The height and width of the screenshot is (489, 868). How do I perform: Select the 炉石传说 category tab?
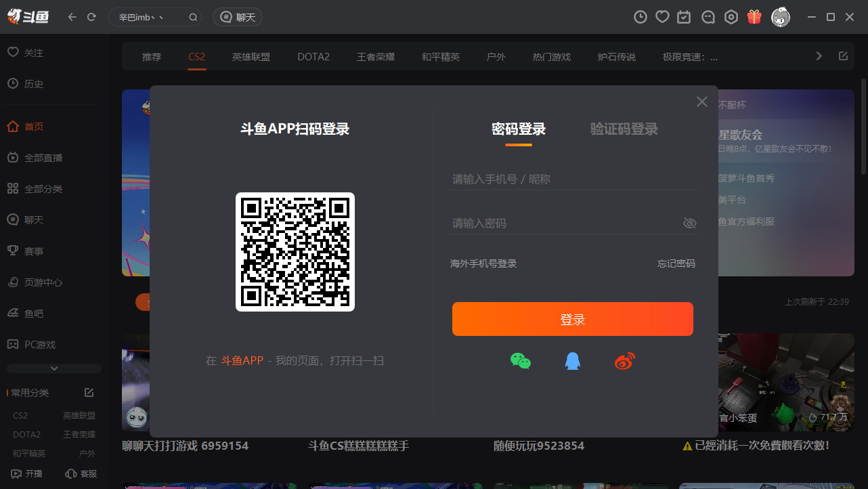617,57
